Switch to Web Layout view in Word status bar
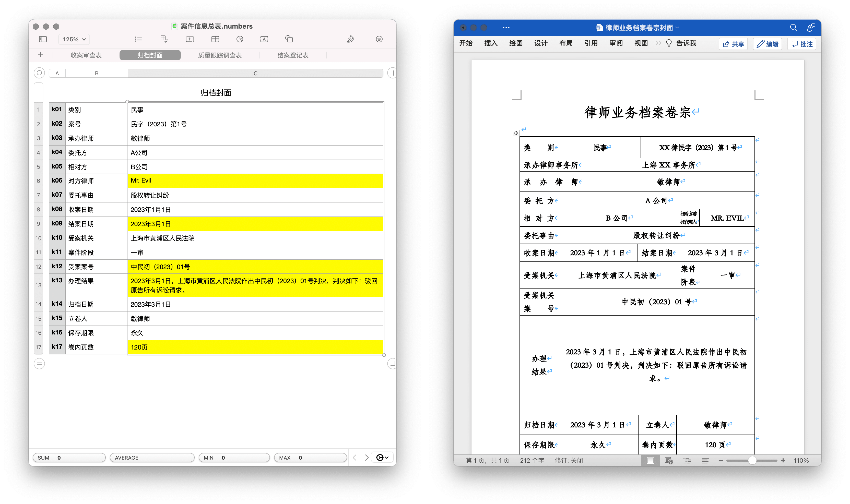 coord(669,461)
